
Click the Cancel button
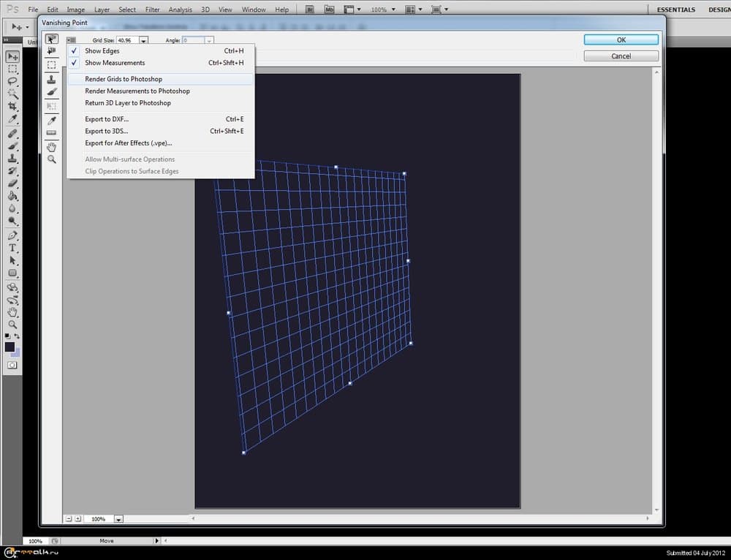621,56
